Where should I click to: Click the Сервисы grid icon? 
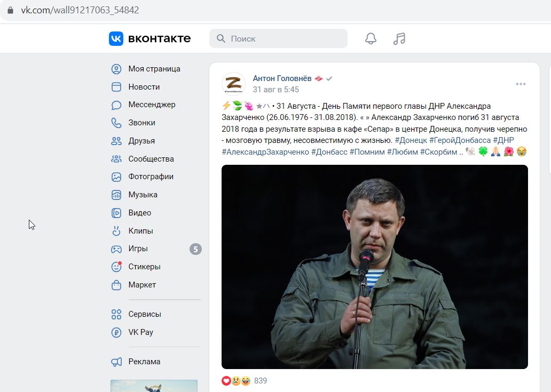click(x=116, y=314)
